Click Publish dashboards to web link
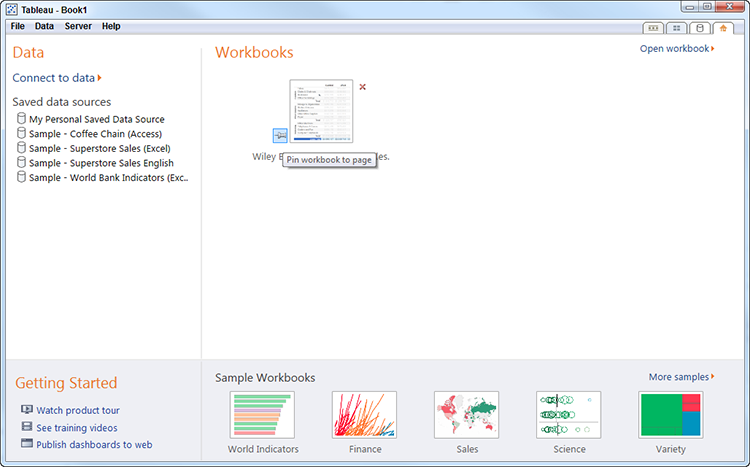Viewport: 750px width, 467px height. 94,445
